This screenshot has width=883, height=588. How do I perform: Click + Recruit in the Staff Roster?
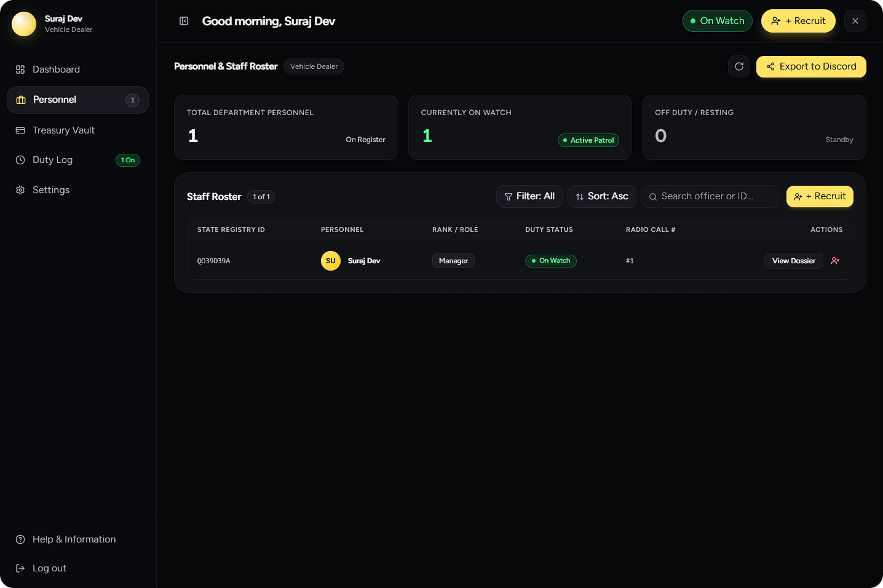coord(820,196)
